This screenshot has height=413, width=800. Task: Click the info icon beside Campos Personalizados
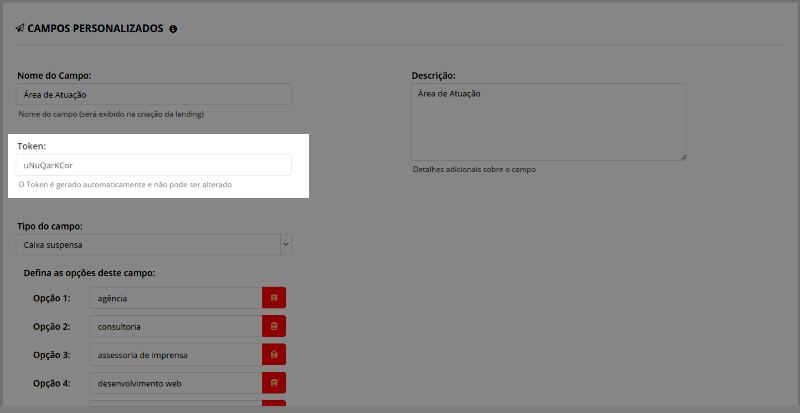(x=173, y=29)
